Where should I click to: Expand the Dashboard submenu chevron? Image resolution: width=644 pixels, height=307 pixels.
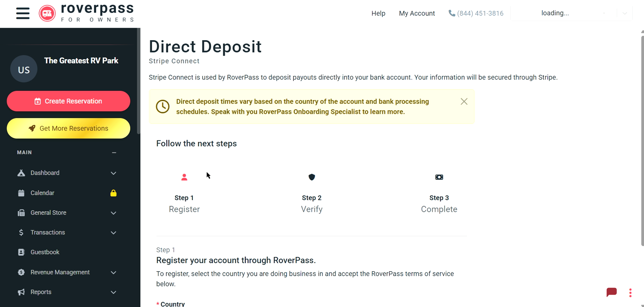[x=114, y=173]
